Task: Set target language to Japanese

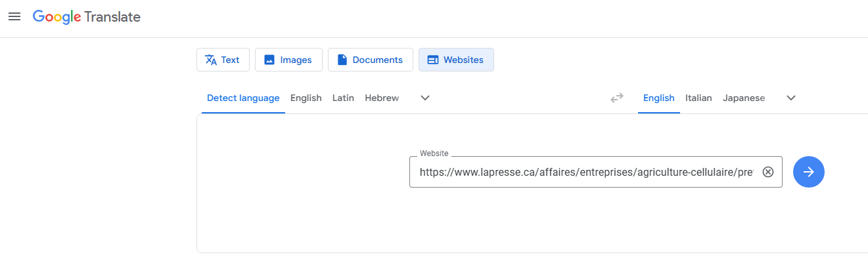Action: (744, 98)
